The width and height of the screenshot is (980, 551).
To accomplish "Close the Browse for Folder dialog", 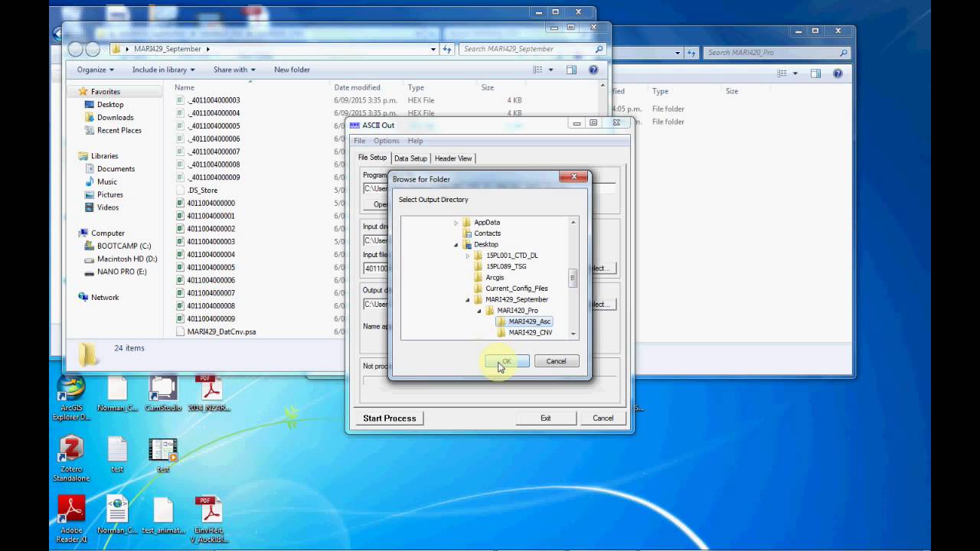I will coord(573,177).
